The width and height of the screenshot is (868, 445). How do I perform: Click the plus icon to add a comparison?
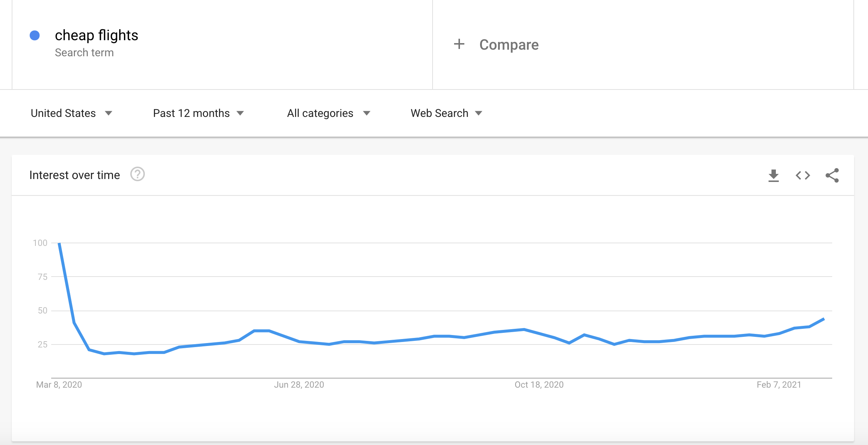pos(459,44)
